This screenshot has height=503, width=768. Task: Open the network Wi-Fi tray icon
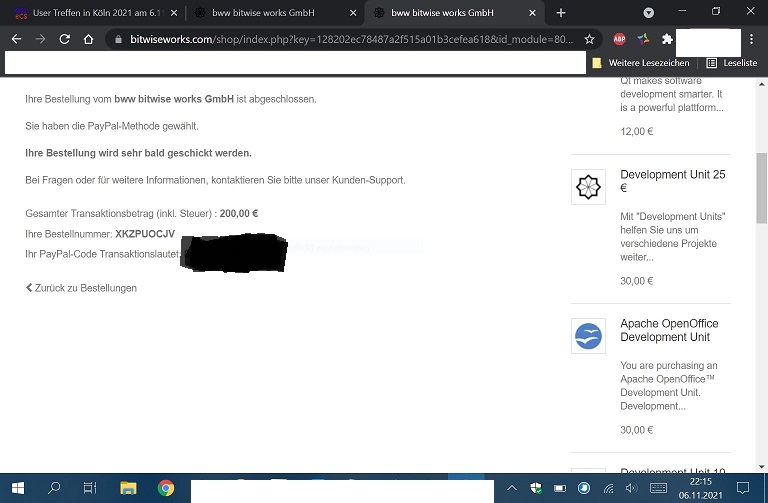tap(608, 488)
